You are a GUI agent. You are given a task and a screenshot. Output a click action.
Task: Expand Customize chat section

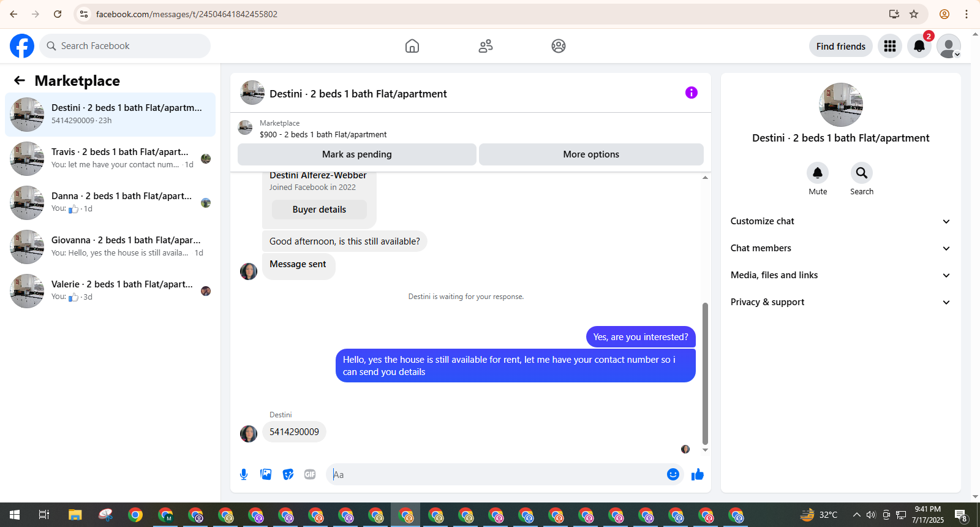(x=840, y=221)
